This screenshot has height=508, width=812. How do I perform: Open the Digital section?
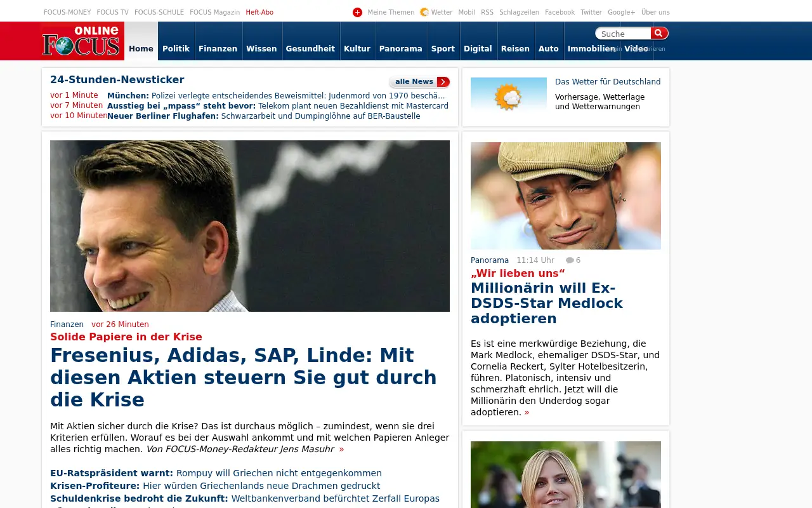click(x=478, y=49)
